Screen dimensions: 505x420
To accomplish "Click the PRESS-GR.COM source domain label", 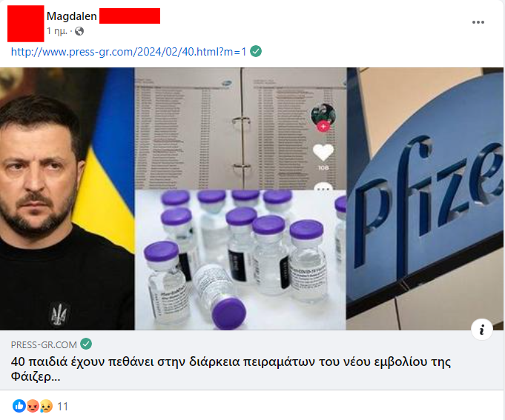I will tap(44, 344).
